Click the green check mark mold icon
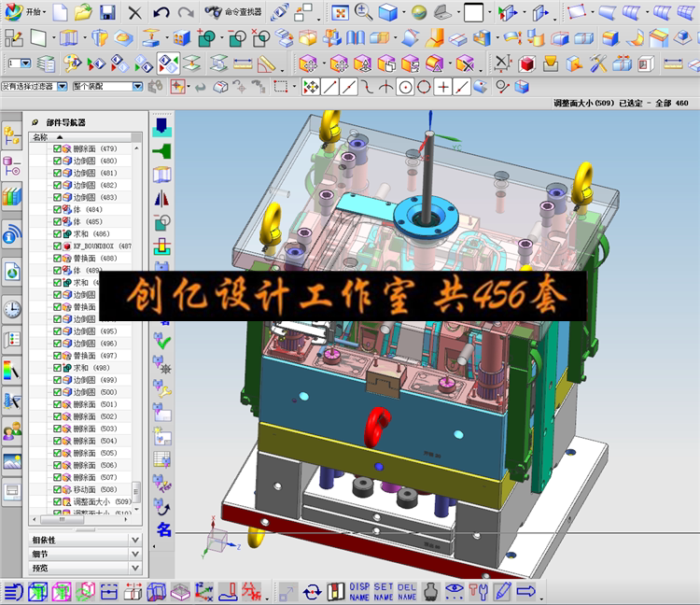700x605 pixels. pyautogui.click(x=162, y=341)
